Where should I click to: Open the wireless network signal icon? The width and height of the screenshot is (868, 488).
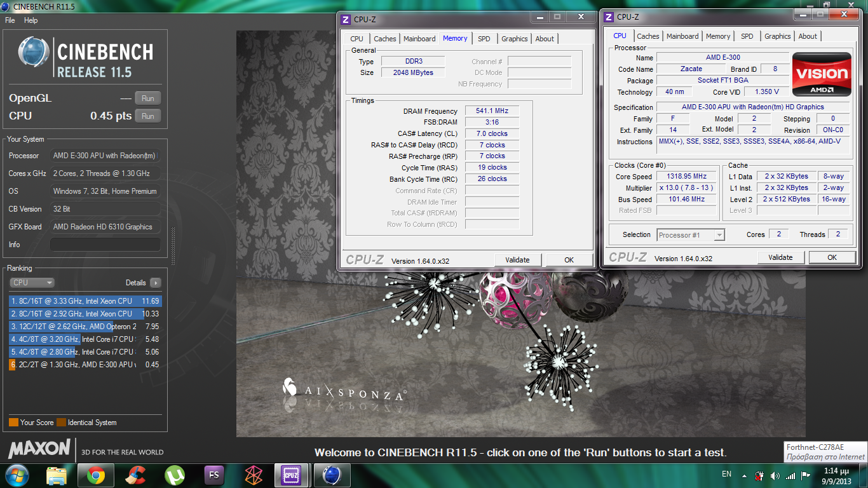click(790, 475)
